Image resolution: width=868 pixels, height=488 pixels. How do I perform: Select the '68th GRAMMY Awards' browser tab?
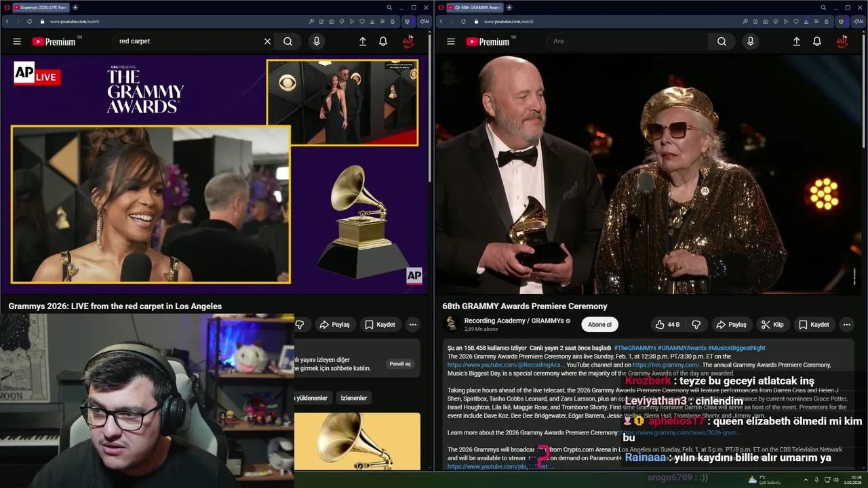475,7
